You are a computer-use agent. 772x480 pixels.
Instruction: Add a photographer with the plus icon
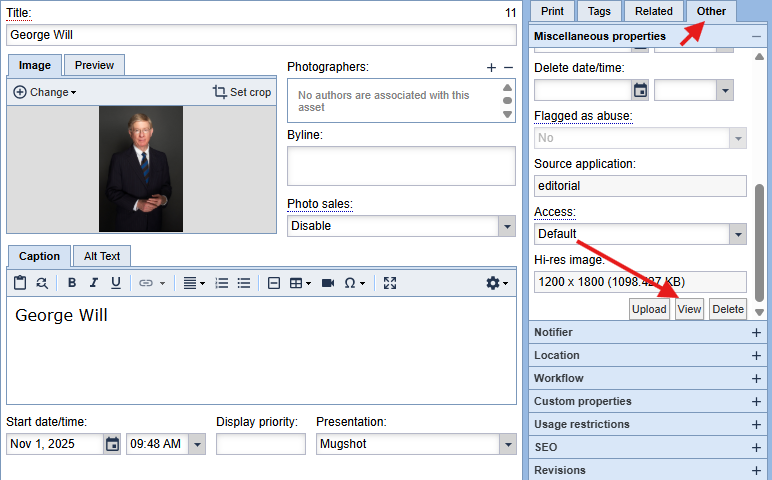(x=491, y=67)
